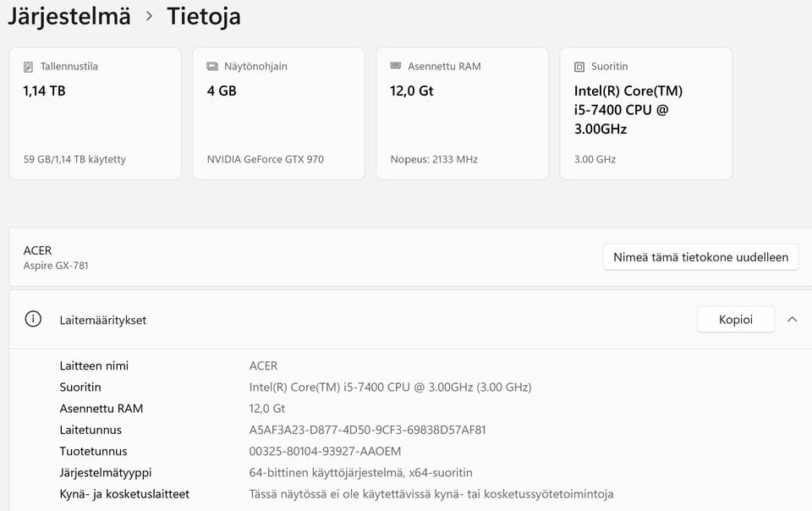This screenshot has width=812, height=511.
Task: Click the Järjestelmätyyppi row value
Action: (x=360, y=472)
